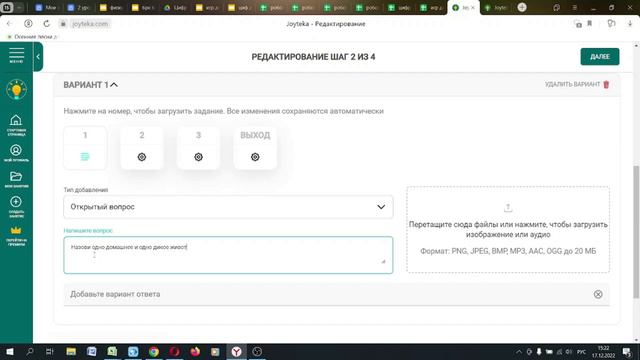Open Firefox from the taskbar
Viewport: 640px width, 360px height.
[x=195, y=351]
